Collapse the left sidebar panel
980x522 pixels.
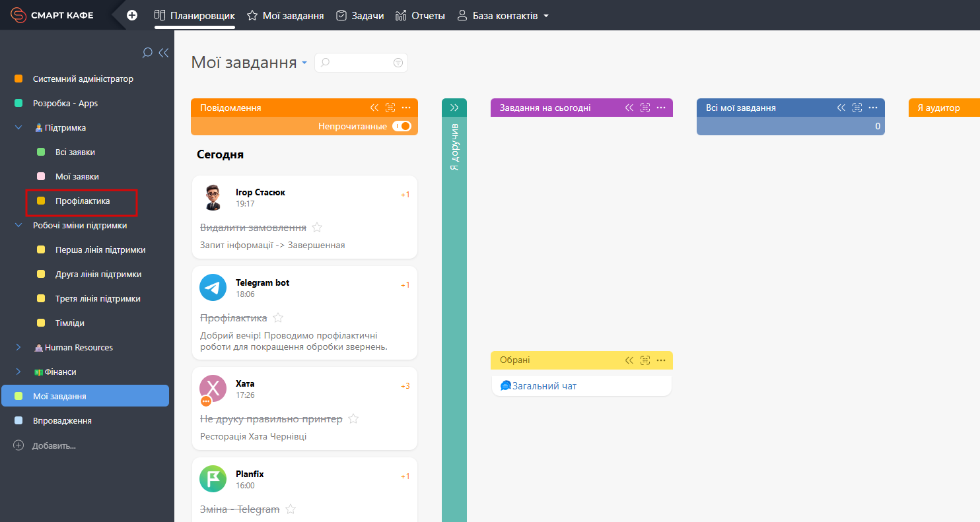coord(164,53)
